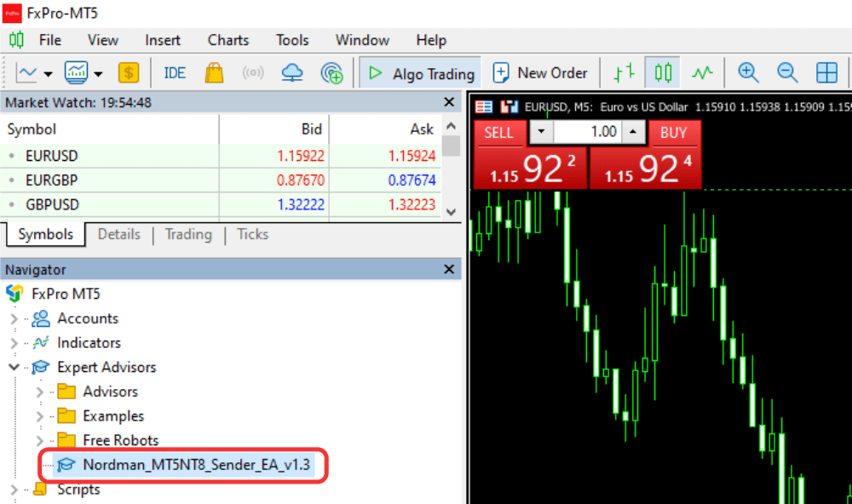Open the Tools menu

point(292,40)
